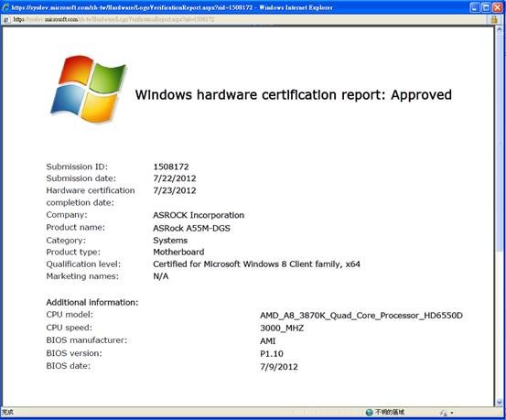Click the vertical scrollbar down arrow
The height and width of the screenshot is (420, 506).
point(499,402)
